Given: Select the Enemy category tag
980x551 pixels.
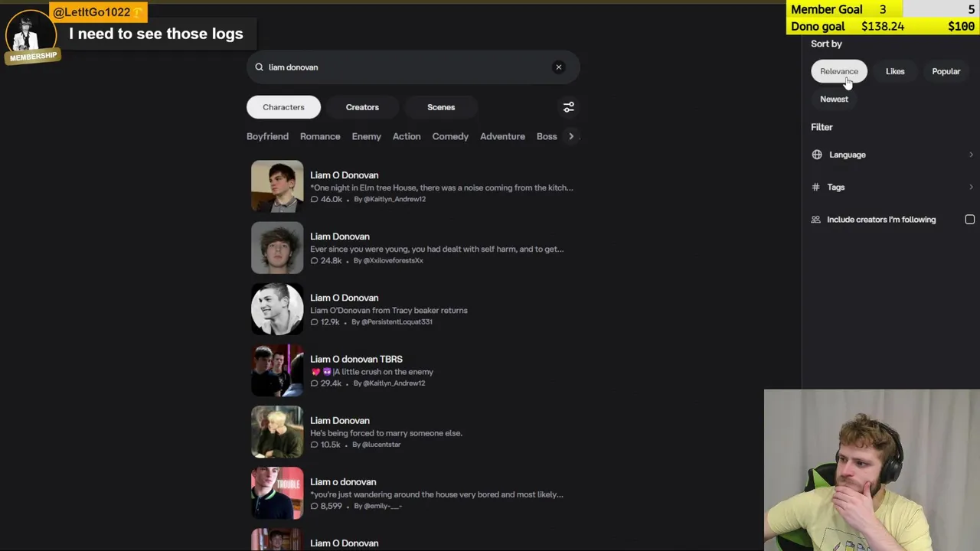Looking at the screenshot, I should [366, 136].
